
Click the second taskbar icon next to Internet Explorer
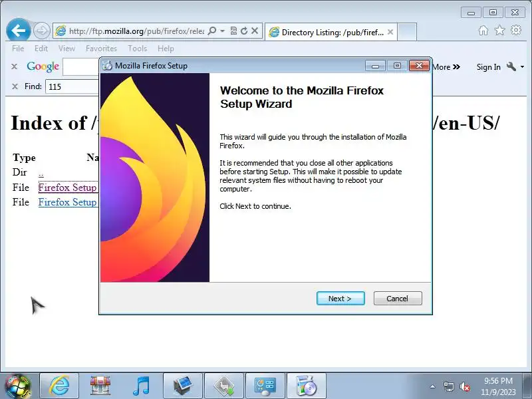coord(100,386)
